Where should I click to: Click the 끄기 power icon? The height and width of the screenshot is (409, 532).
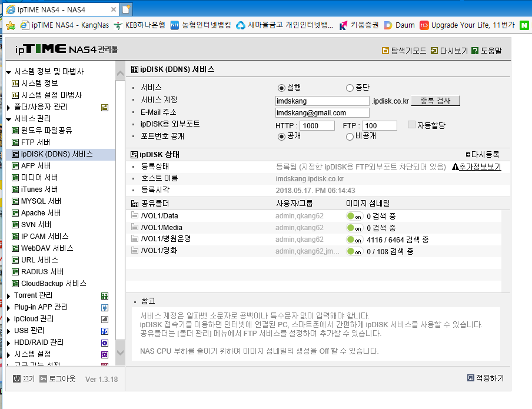pyautogui.click(x=16, y=378)
